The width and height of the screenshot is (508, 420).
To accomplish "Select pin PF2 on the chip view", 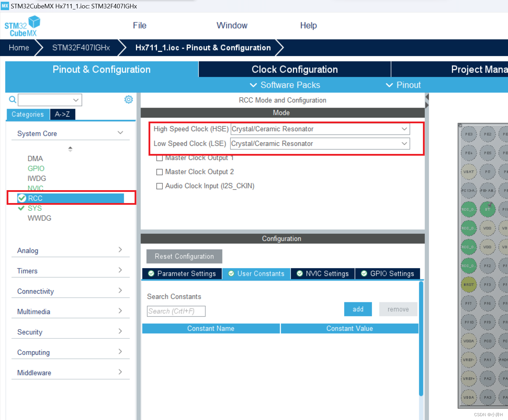I will (487, 266).
